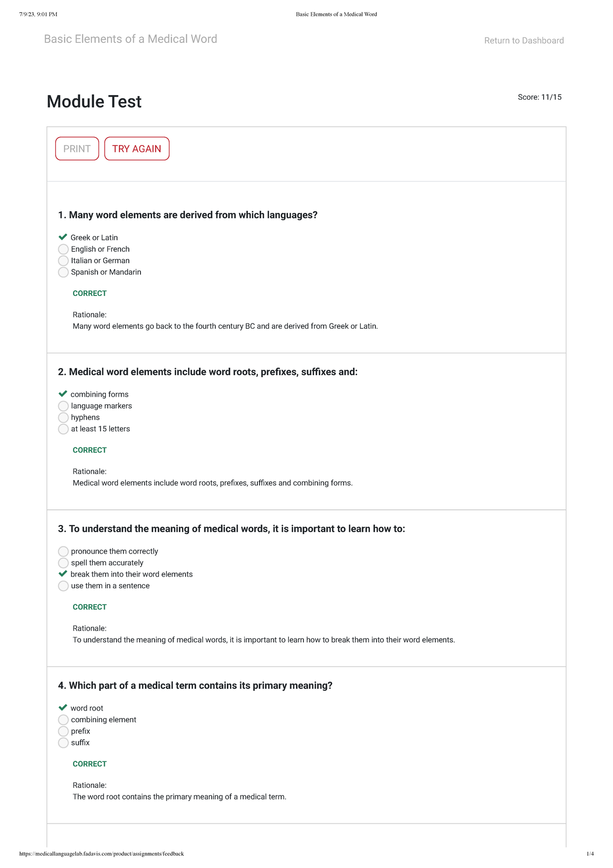
Task: Click the green checkmark beside Greek or Latin
Action: pyautogui.click(x=63, y=237)
